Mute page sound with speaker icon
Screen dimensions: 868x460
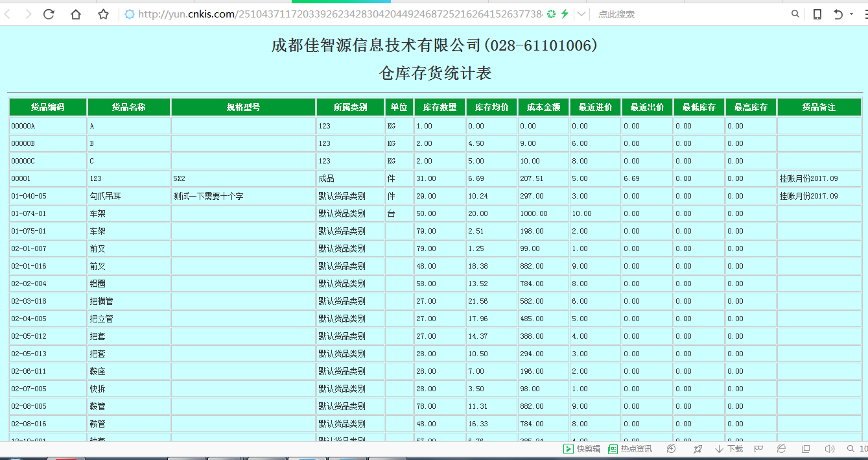coord(829,449)
